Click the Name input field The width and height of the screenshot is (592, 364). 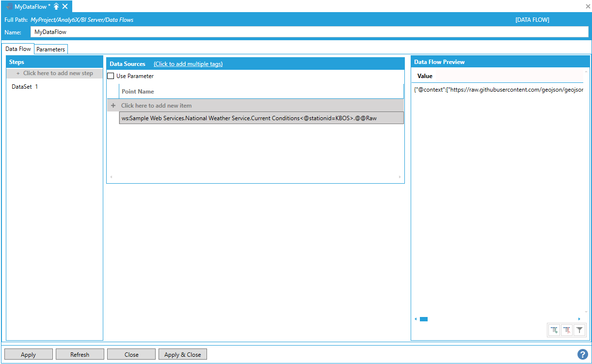(309, 32)
